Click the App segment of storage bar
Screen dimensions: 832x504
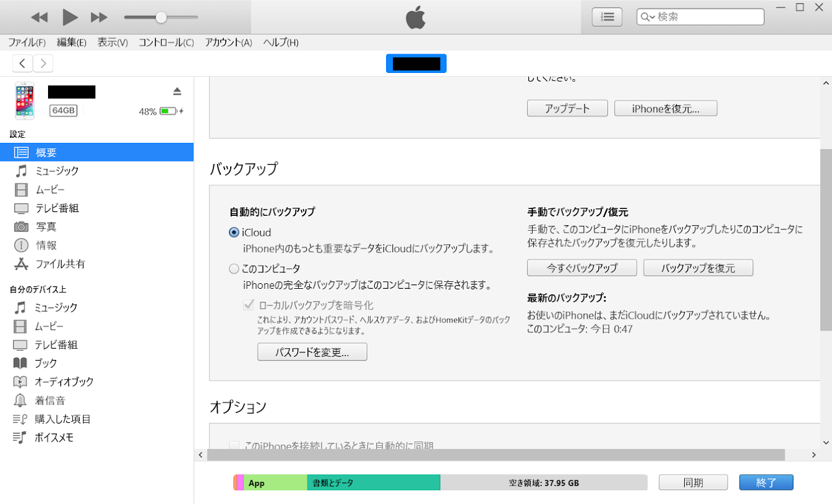coord(276,483)
